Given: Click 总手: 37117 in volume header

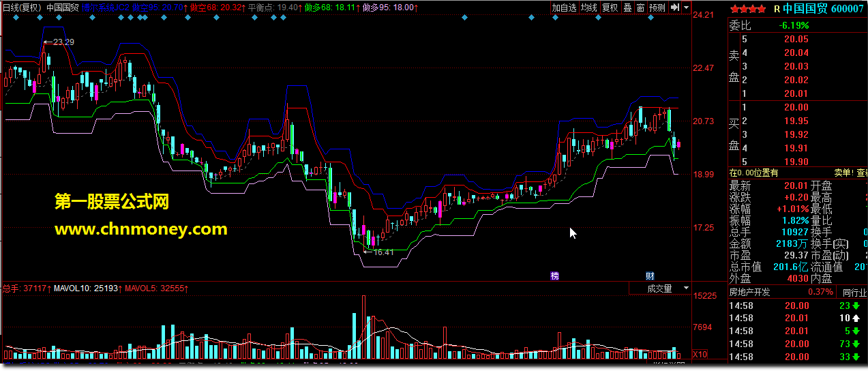Looking at the screenshot, I should (x=26, y=289).
